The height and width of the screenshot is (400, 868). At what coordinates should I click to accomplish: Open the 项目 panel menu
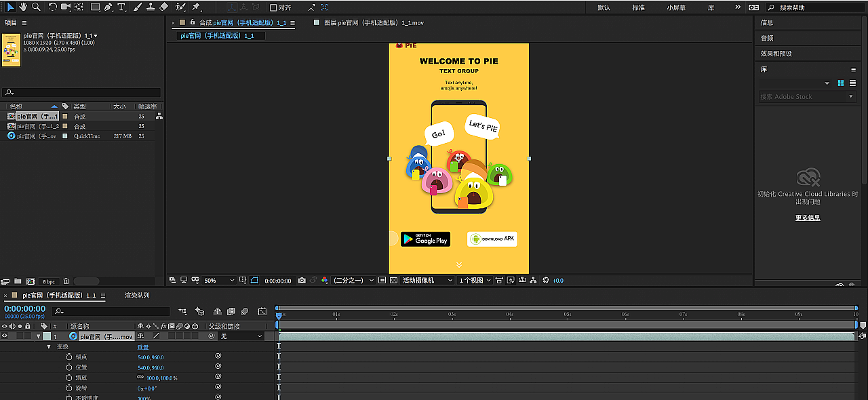[x=24, y=22]
